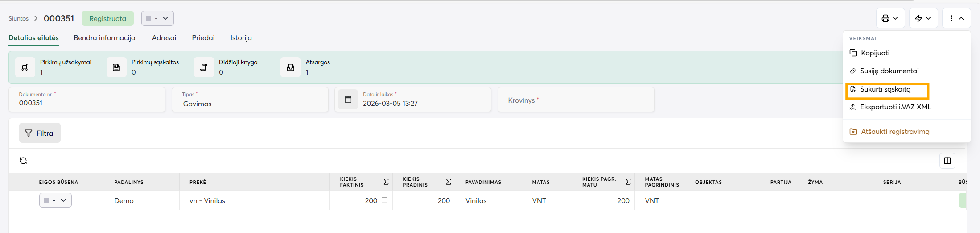Viewport: 980px width, 233px height.
Task: Click the Pirkimų užsakymai cart icon
Action: [x=25, y=67]
